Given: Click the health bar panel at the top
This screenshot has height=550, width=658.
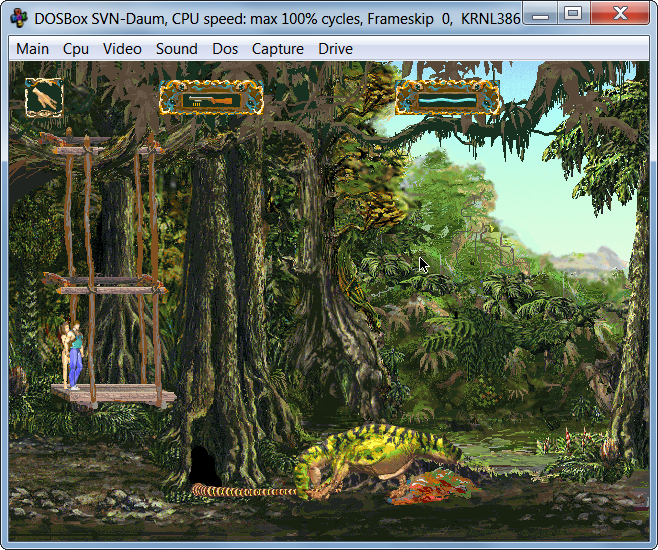Looking at the screenshot, I should pyautogui.click(x=447, y=98).
